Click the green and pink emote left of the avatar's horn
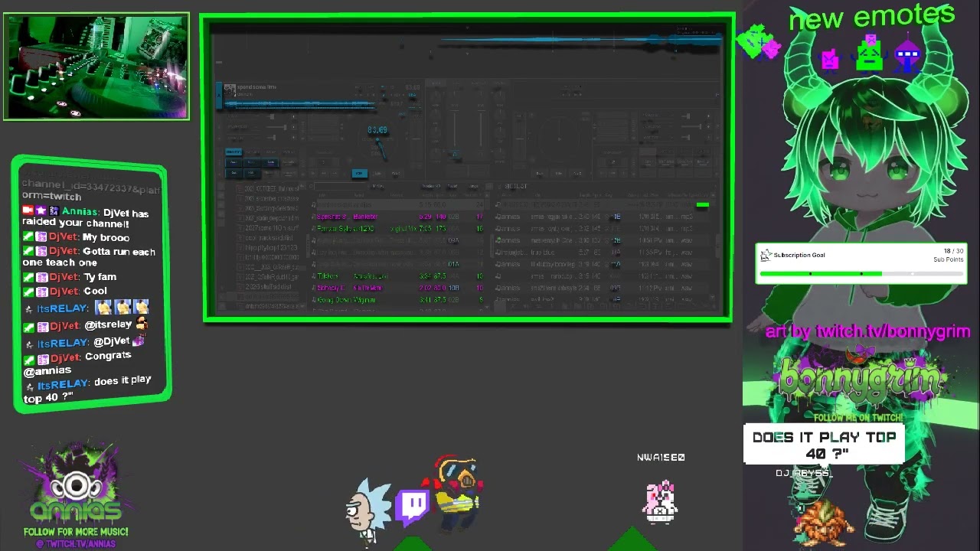Screen dimensions: 980x551 coord(759,42)
